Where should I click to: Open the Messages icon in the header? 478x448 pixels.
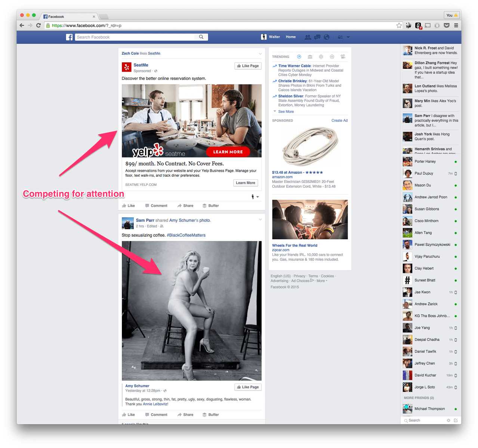click(317, 37)
